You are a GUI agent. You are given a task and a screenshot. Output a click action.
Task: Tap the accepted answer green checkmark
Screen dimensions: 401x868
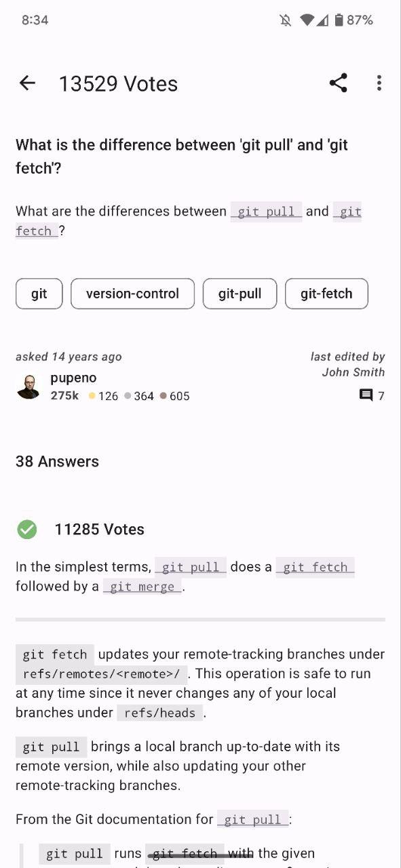pyautogui.click(x=27, y=529)
